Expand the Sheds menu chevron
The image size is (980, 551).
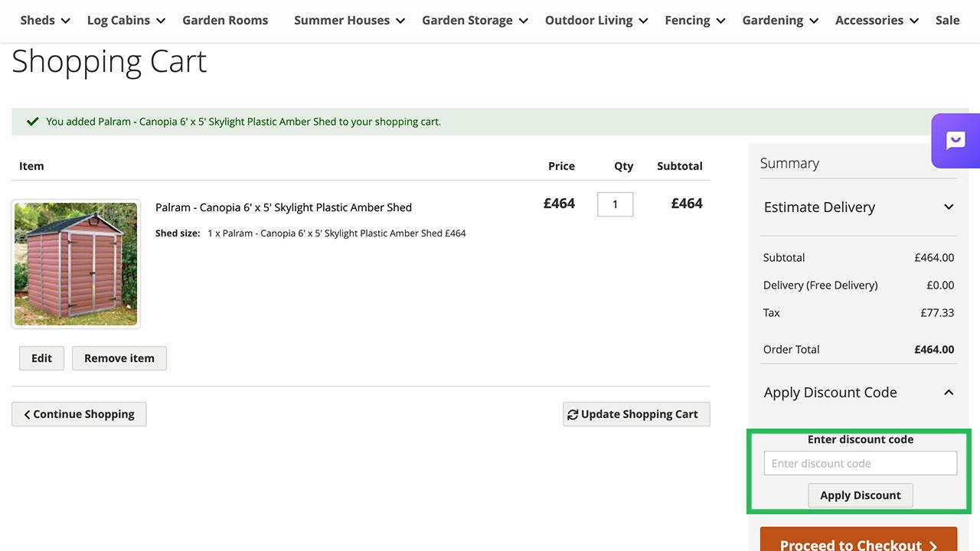65,21
